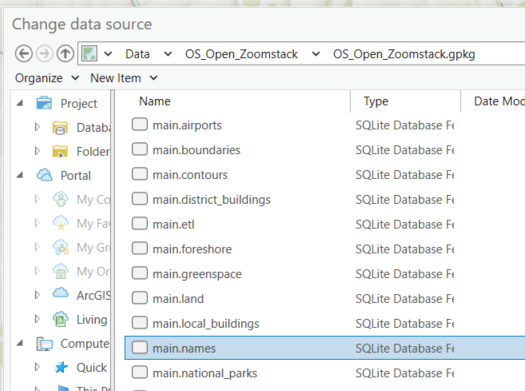Click Data segment in path bar

click(x=137, y=54)
